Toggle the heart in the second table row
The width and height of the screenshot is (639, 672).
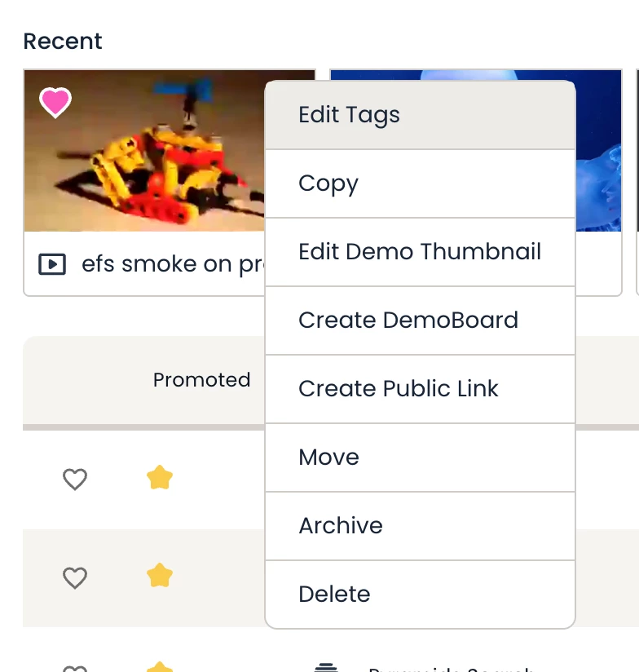[75, 578]
